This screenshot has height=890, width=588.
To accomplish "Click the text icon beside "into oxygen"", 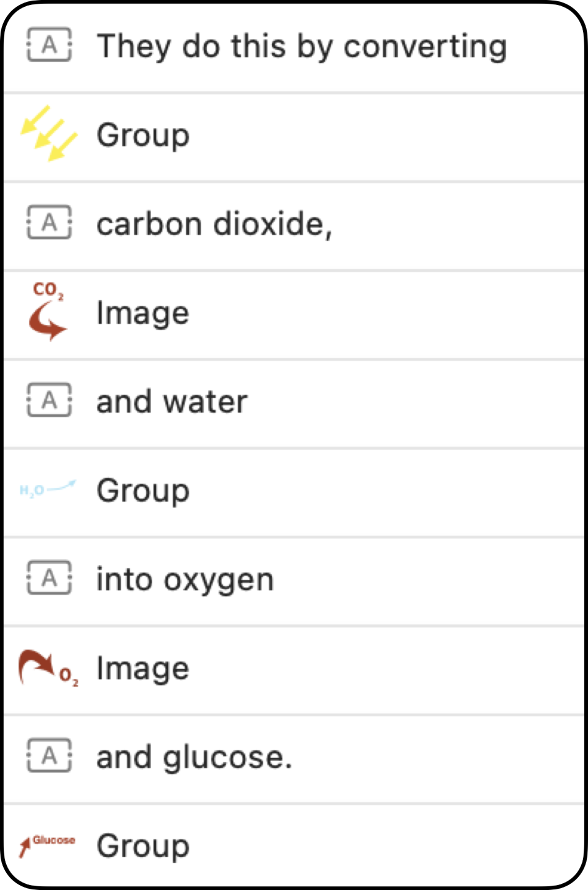I will click(x=49, y=578).
